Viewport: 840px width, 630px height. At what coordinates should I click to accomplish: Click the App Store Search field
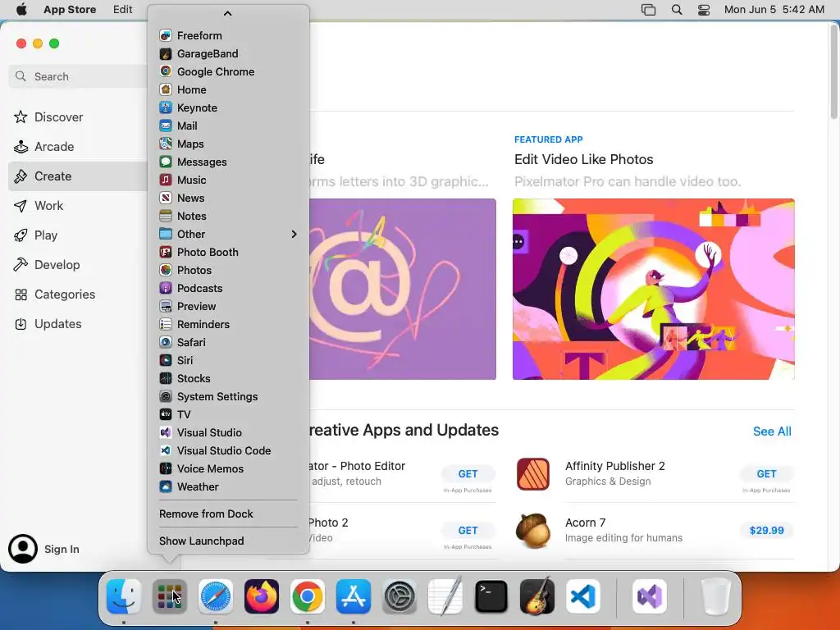[x=78, y=76]
